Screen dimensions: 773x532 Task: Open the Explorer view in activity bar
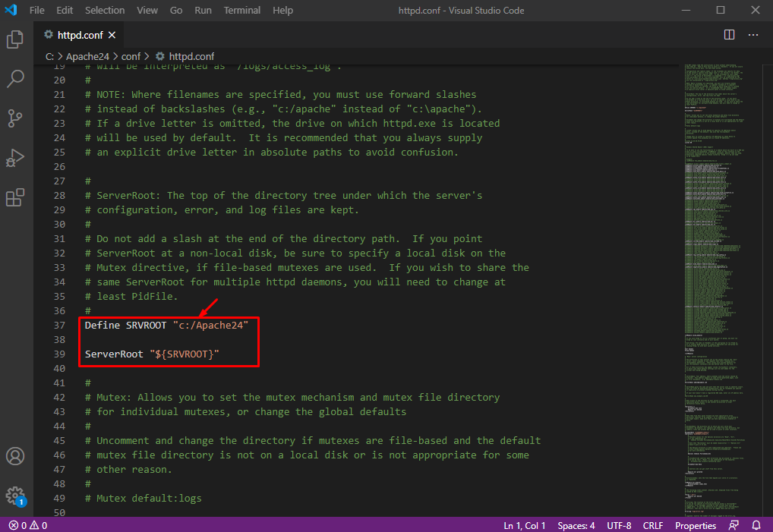coord(15,39)
